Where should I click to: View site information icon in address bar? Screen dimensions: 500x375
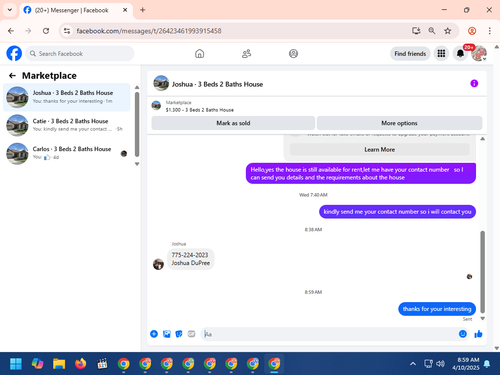pos(67,31)
